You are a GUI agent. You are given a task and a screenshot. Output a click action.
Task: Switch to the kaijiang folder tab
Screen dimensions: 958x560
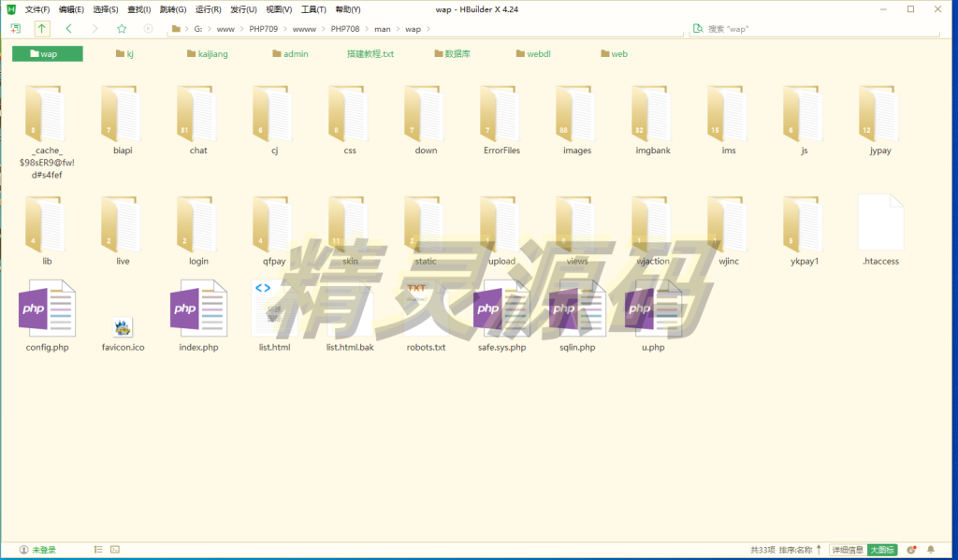pyautogui.click(x=207, y=53)
